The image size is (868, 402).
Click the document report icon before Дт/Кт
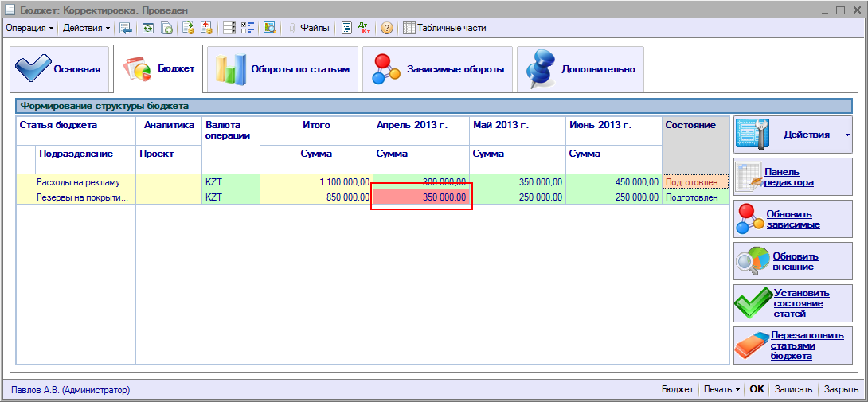click(x=347, y=28)
